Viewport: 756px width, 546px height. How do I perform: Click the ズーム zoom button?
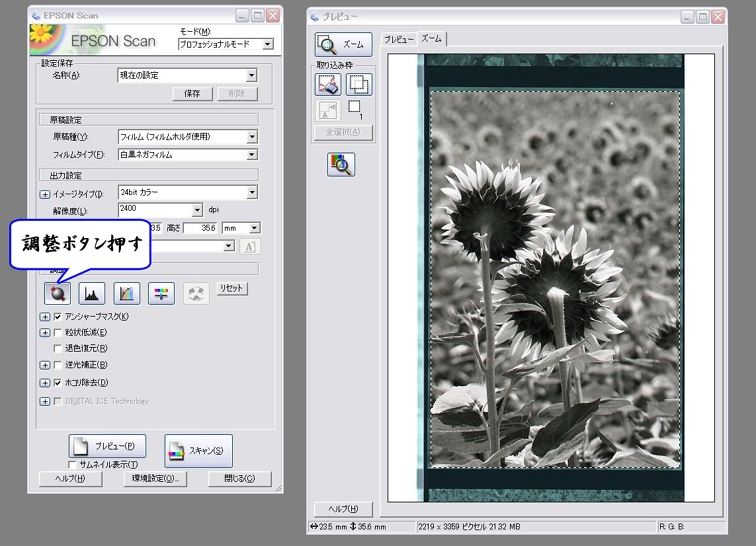click(344, 44)
